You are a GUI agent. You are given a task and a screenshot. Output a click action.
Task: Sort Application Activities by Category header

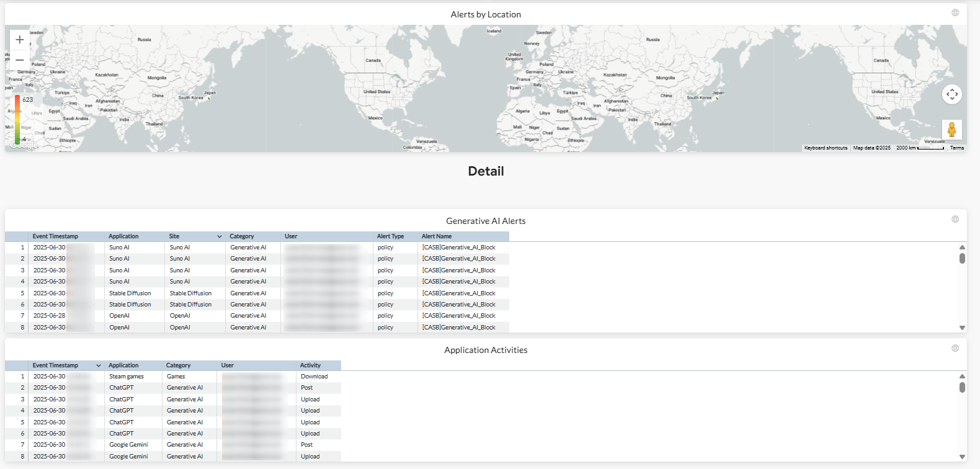(178, 365)
